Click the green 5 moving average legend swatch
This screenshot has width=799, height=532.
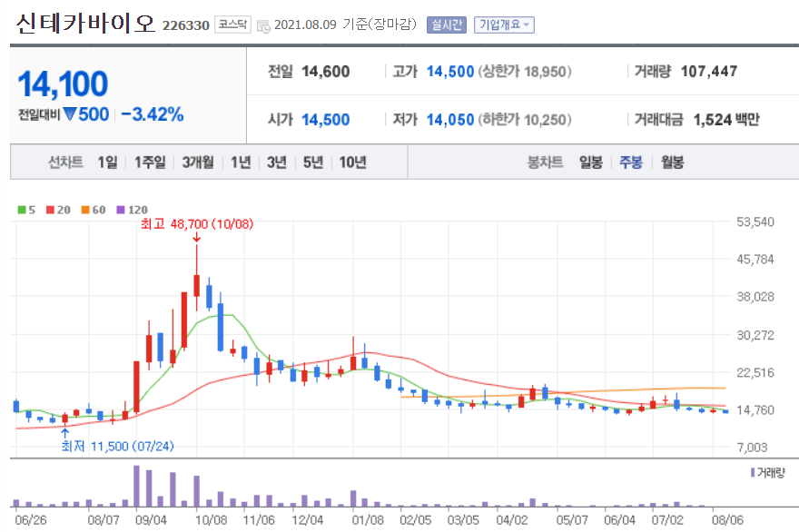[22, 210]
